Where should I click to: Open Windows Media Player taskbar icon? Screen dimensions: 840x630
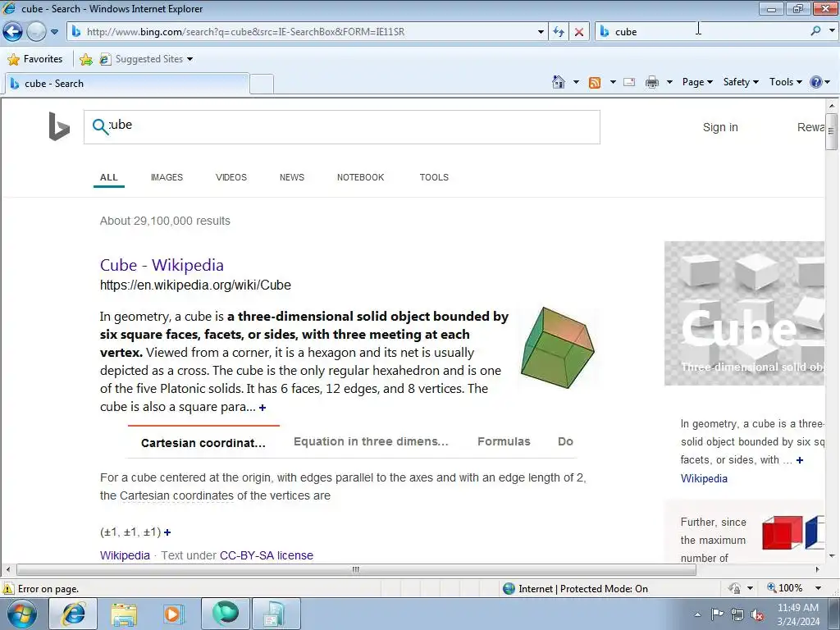174,614
